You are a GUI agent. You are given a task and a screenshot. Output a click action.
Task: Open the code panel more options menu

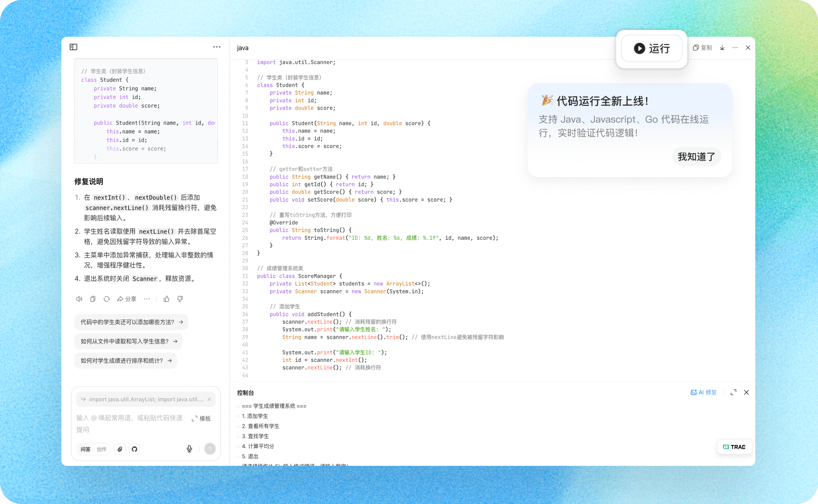735,48
